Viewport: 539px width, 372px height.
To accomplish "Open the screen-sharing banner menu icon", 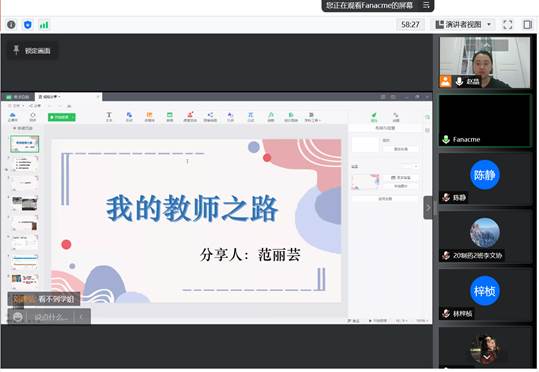I will point(426,5).
